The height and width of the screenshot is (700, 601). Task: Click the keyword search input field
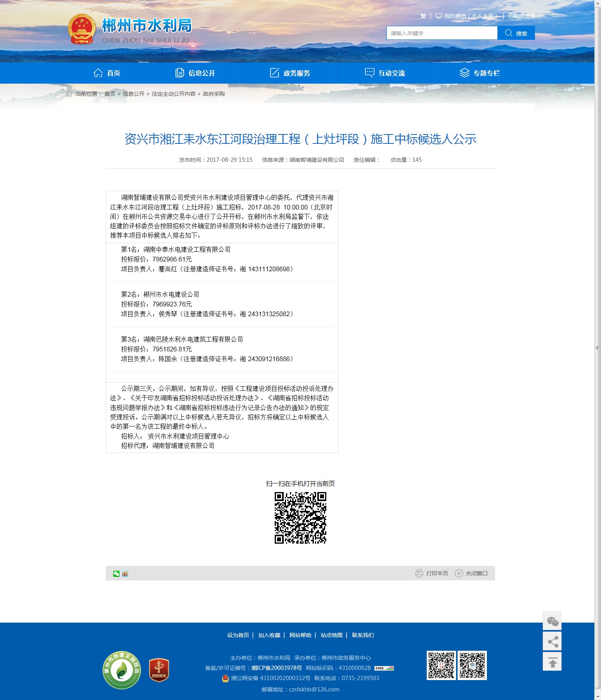(x=442, y=33)
